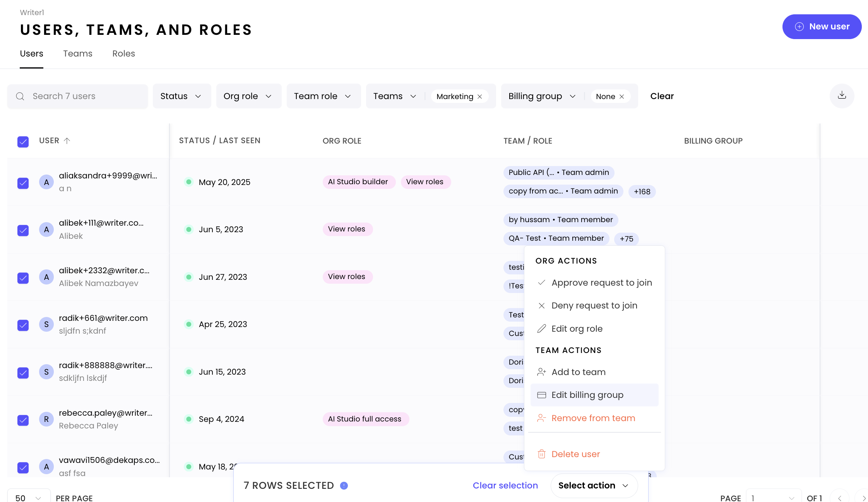
Task: Uncheck the select-all users checkbox
Action: (x=23, y=142)
